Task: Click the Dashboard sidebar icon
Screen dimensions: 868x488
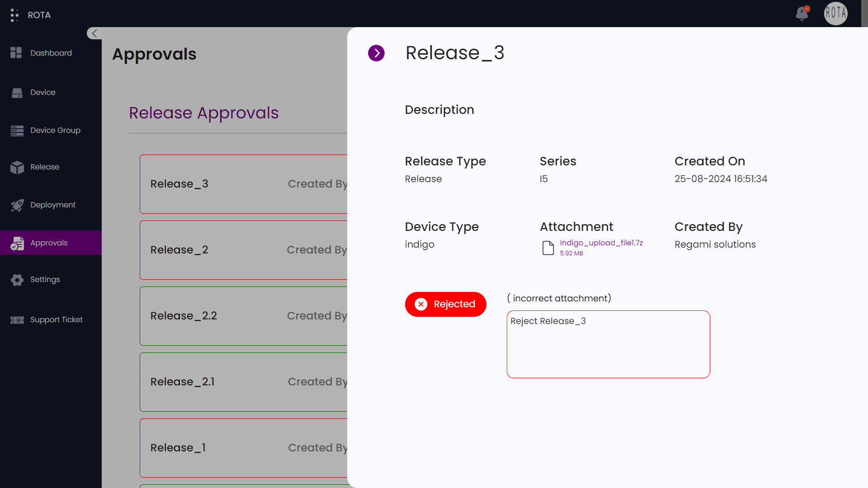Action: click(x=17, y=54)
